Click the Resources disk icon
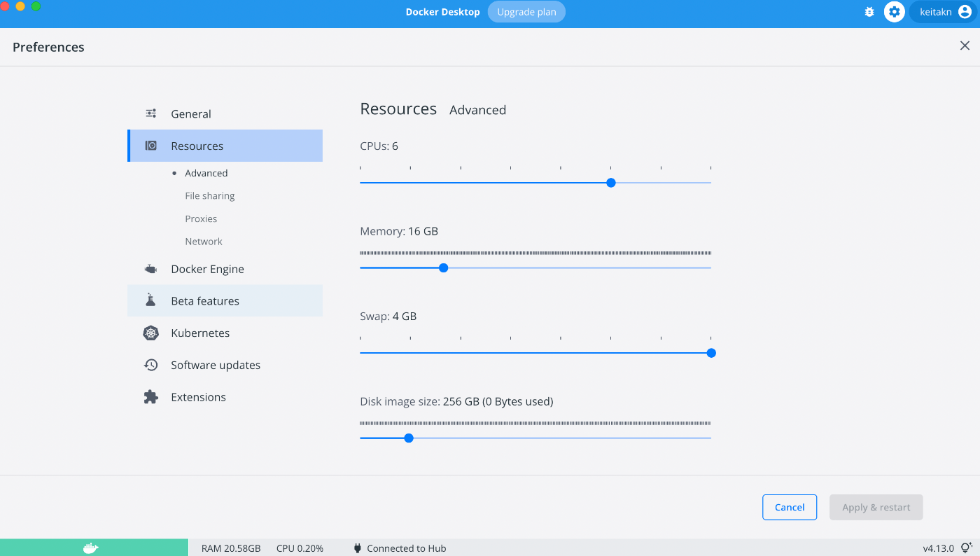Viewport: 980px width, 556px height. pyautogui.click(x=150, y=146)
